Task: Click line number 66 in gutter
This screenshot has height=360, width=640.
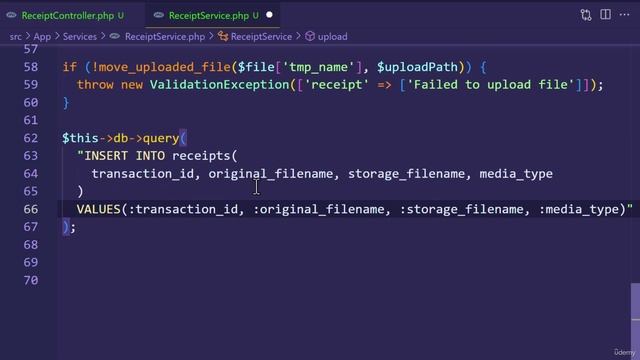Action: coord(31,209)
